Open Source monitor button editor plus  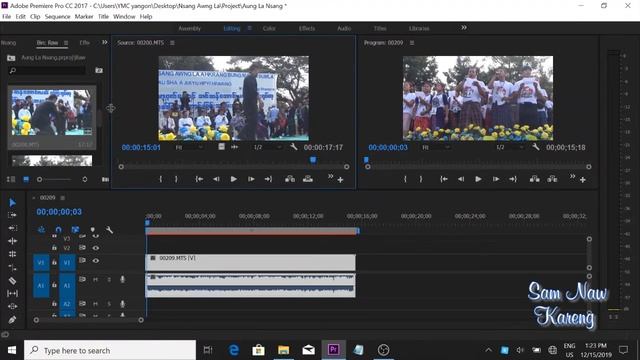pyautogui.click(x=340, y=180)
